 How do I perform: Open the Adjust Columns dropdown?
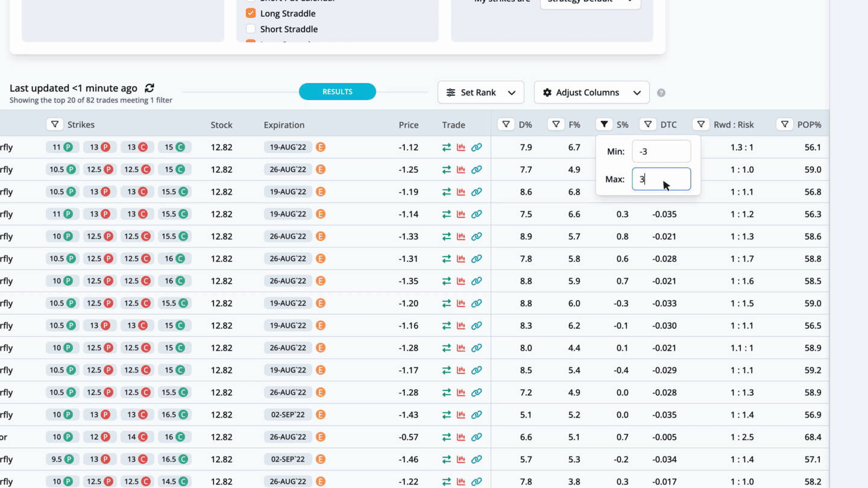pyautogui.click(x=592, y=92)
